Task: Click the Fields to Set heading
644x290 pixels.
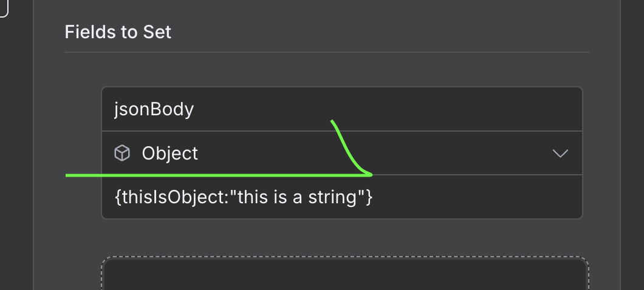Action: pos(118,32)
